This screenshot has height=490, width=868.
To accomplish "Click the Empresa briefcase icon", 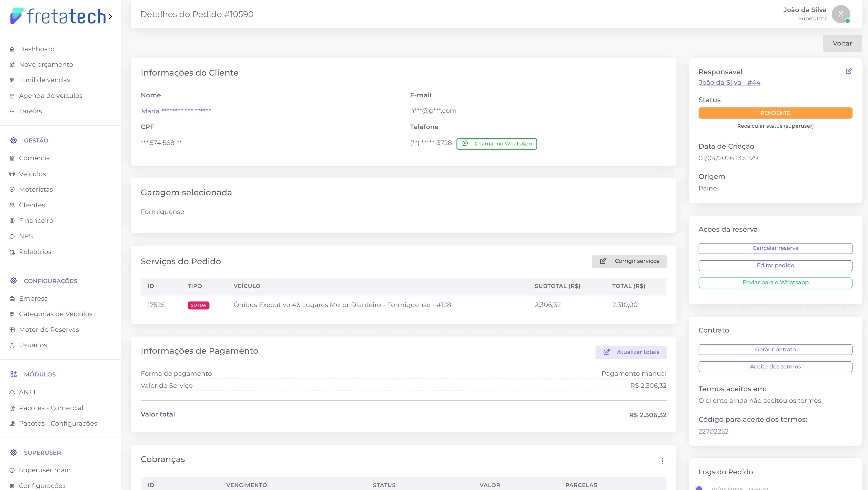I will 12,299.
